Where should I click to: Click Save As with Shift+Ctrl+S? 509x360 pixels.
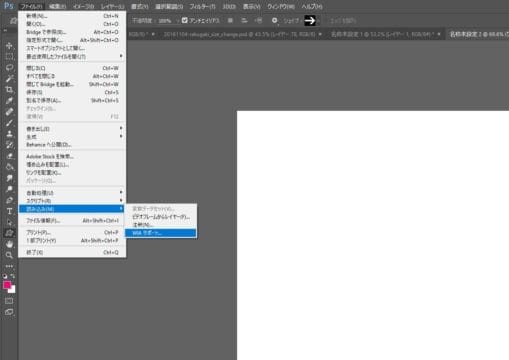coord(72,100)
